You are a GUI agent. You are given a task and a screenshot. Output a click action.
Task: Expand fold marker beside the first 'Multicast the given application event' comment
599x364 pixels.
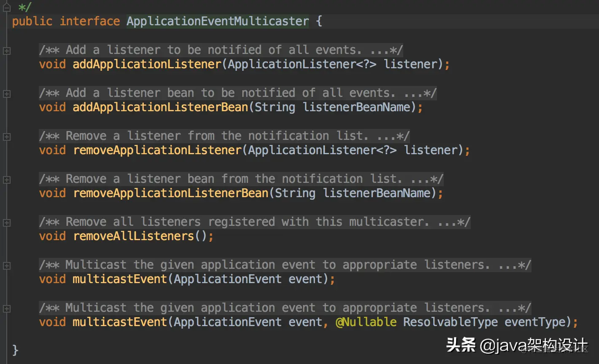coord(7,266)
